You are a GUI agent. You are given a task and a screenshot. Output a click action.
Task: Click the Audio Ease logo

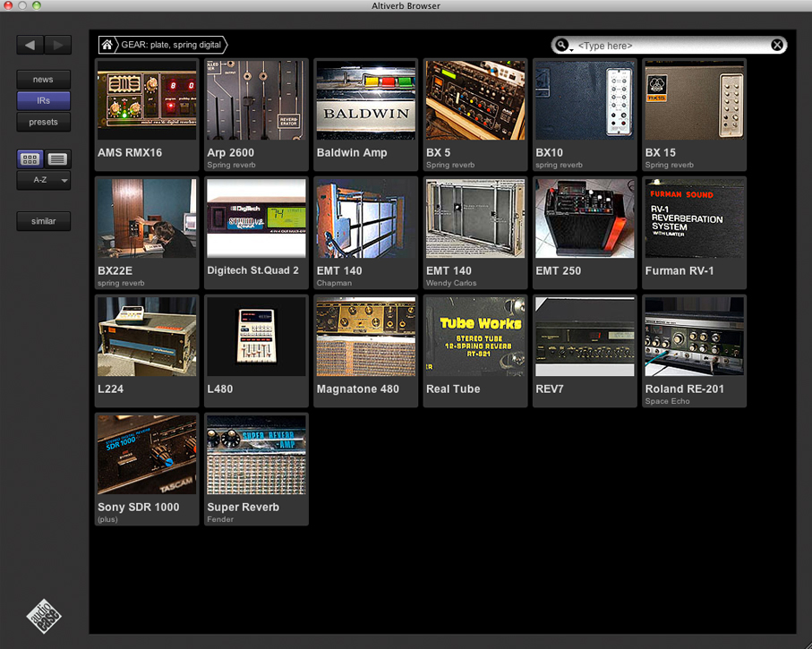44,616
